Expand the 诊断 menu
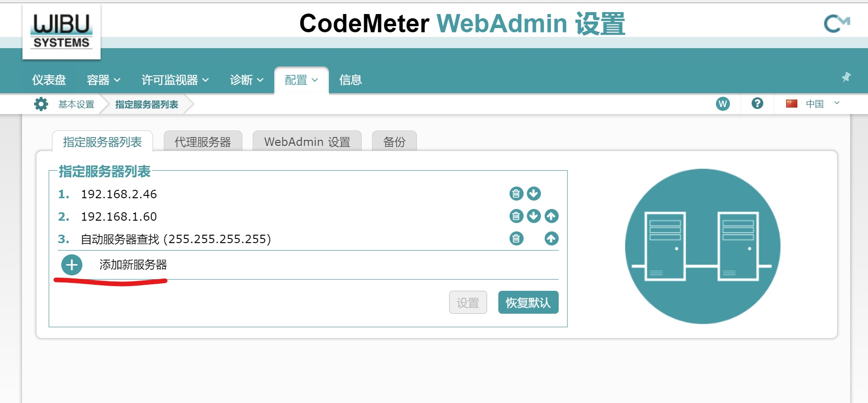The image size is (868, 403). [x=247, y=80]
